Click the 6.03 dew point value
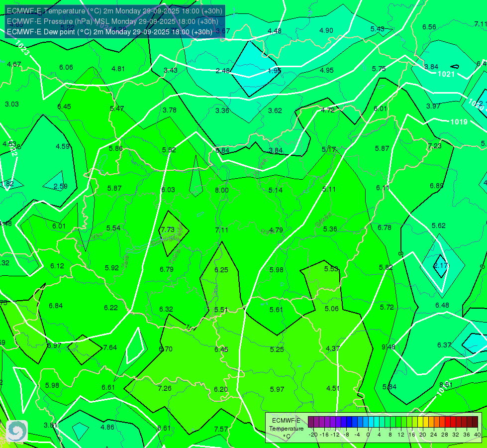 pyautogui.click(x=168, y=190)
